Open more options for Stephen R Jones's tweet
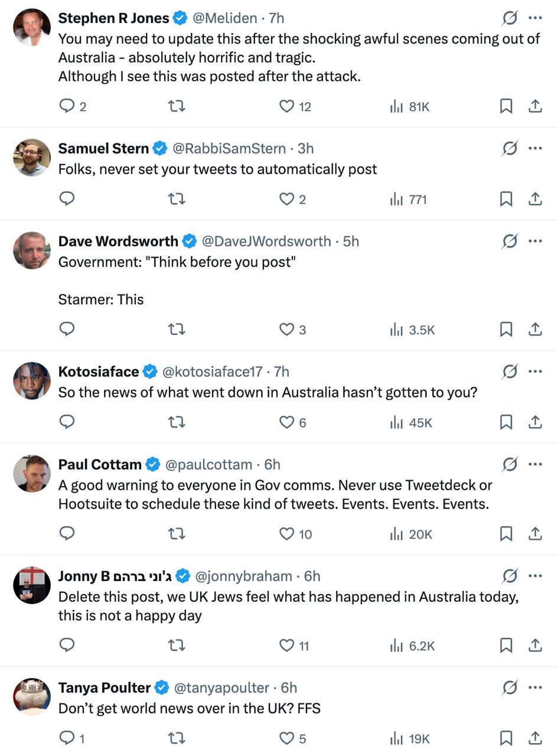Viewport: 558px width, 756px height. tap(536, 18)
